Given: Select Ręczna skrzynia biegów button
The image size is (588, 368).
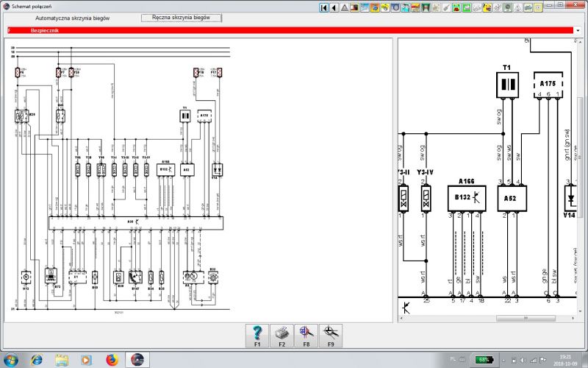Looking at the screenshot, I should click(x=181, y=18).
